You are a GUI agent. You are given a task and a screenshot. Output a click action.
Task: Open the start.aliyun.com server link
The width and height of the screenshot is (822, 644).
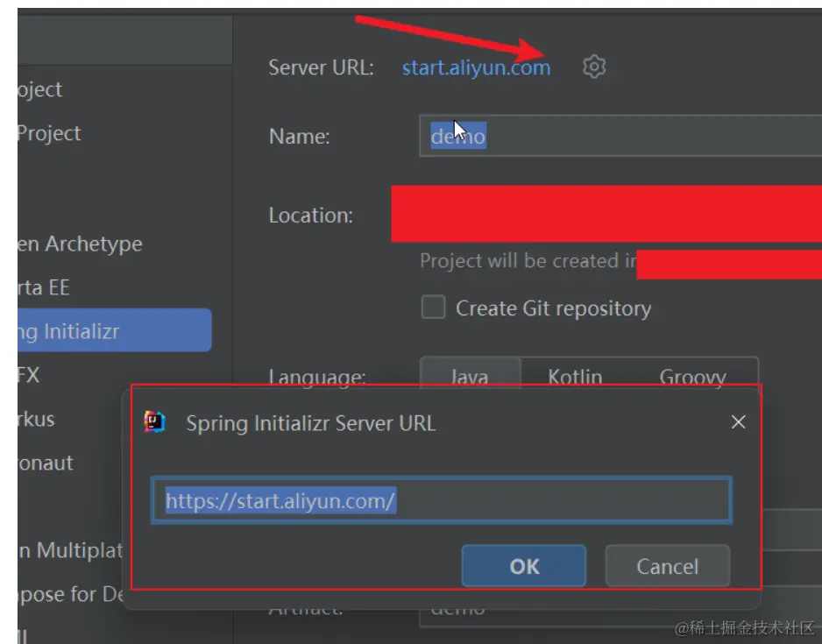coord(476,67)
